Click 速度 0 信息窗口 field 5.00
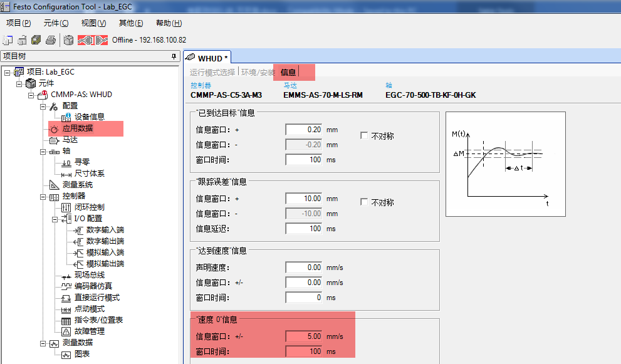Viewport: 621px width, 364px height. (x=304, y=336)
